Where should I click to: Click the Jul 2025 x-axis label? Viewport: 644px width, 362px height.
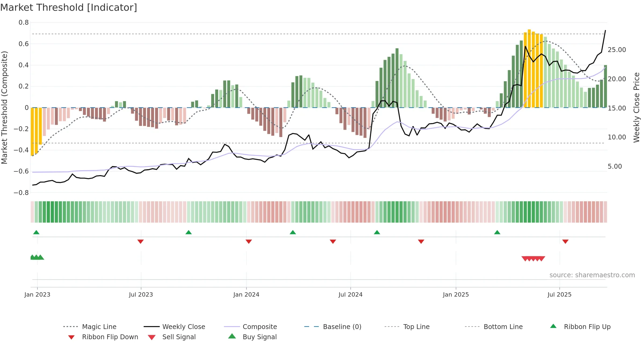point(559,294)
